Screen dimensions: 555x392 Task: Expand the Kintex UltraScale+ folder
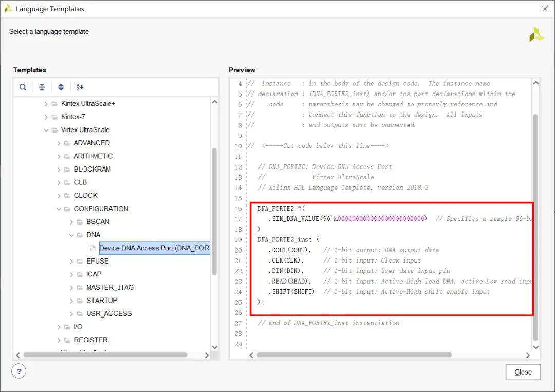click(46, 104)
